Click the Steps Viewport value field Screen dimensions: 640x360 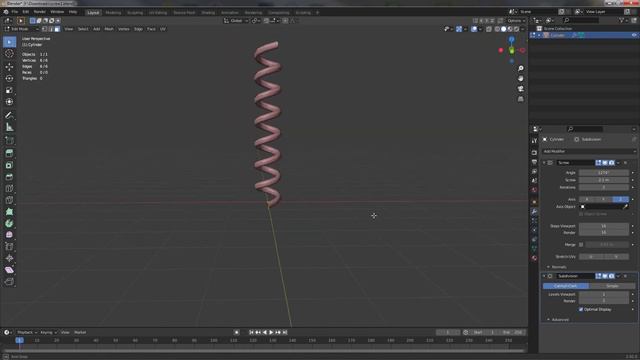(604, 226)
